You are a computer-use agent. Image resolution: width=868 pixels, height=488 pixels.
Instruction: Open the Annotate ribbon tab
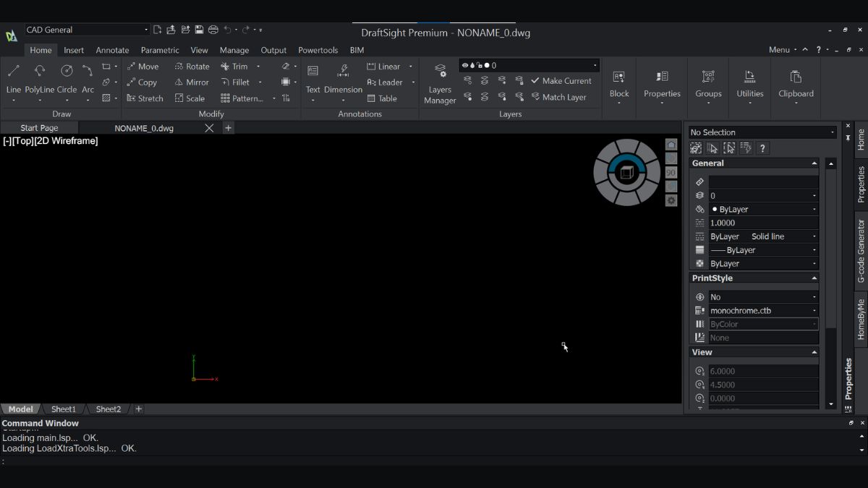pyautogui.click(x=112, y=51)
